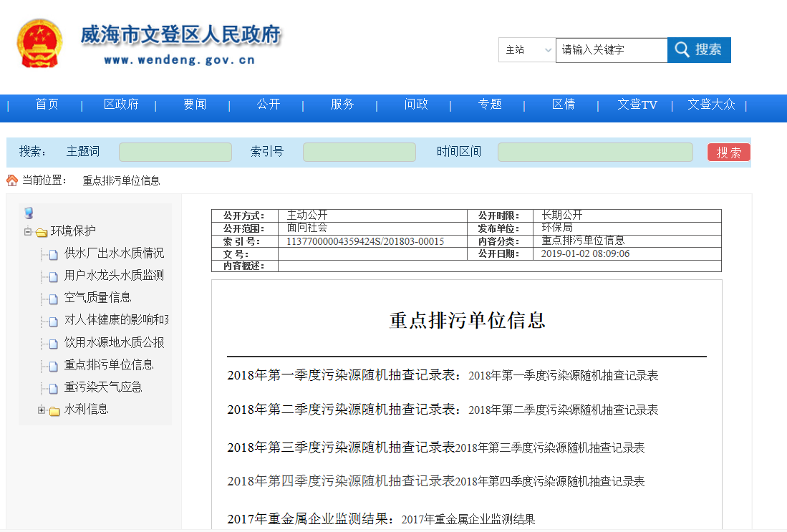
Task: Click the home icon beside 当前位置
Action: tap(12, 180)
